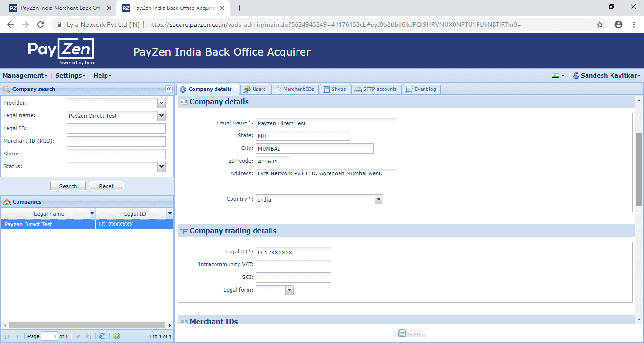Switch to the SFTP accounts tab
The width and height of the screenshot is (644, 343).
[376, 89]
